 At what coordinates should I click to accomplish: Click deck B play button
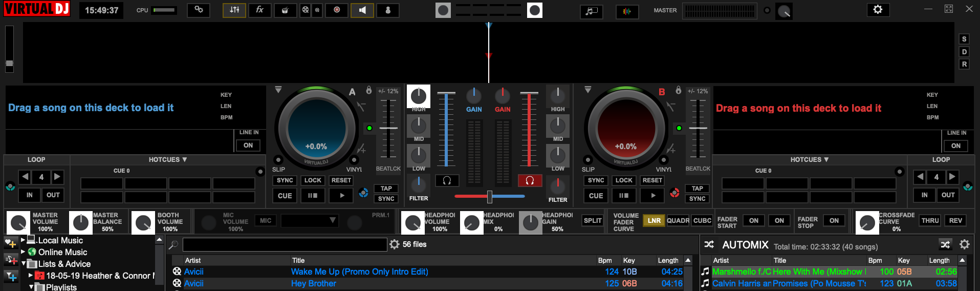(652, 195)
